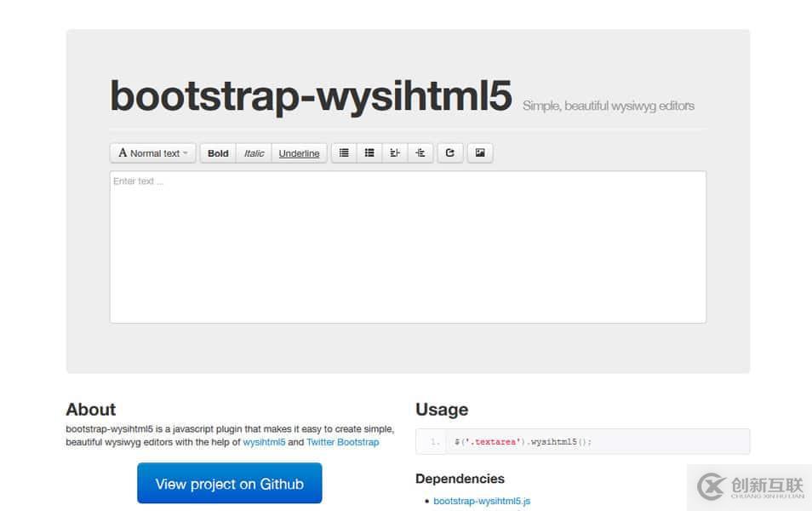Click the outdent icon
The height and width of the screenshot is (511, 812).
coord(395,153)
